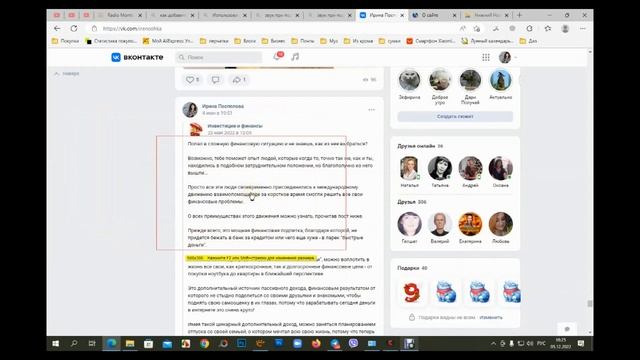Open browser profile avatar icon
This screenshot has width=640, height=360.
[x=565, y=29]
